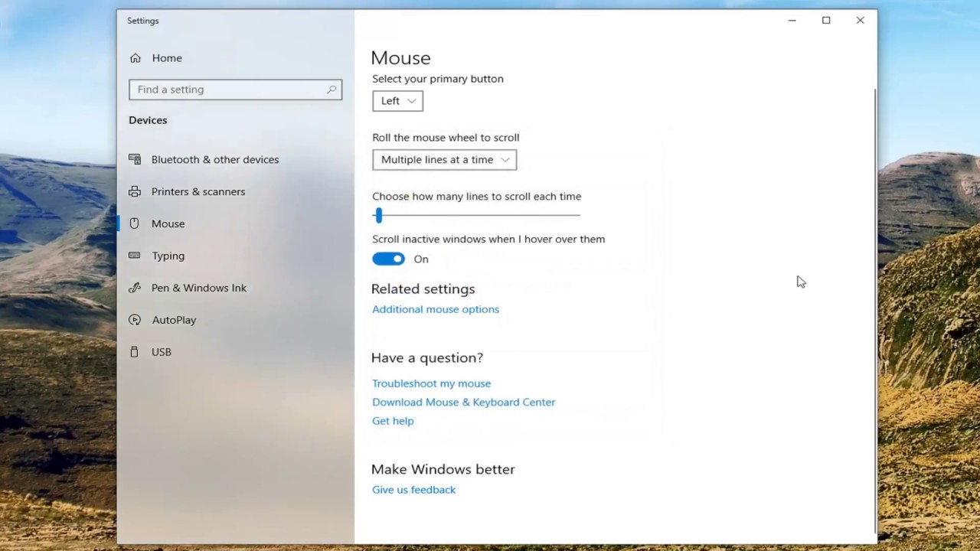This screenshot has height=551, width=980.
Task: Open the Typing settings page
Action: [168, 256]
